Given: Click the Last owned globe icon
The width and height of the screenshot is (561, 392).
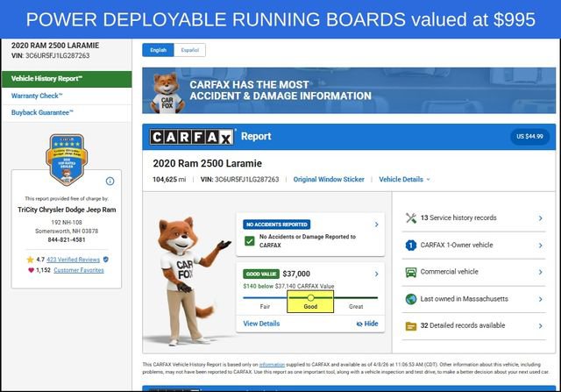Looking at the screenshot, I should point(410,299).
